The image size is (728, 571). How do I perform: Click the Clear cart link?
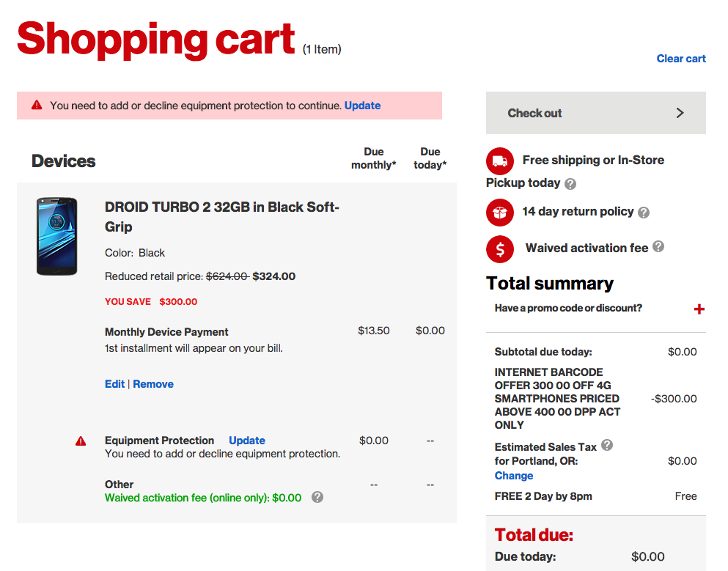[x=681, y=59]
